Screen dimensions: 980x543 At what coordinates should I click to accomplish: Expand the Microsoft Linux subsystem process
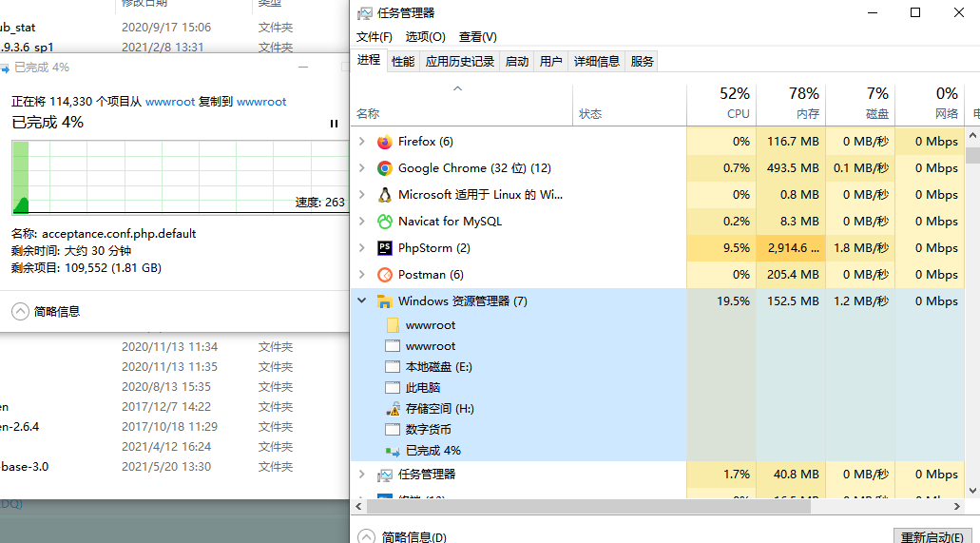tap(362, 195)
